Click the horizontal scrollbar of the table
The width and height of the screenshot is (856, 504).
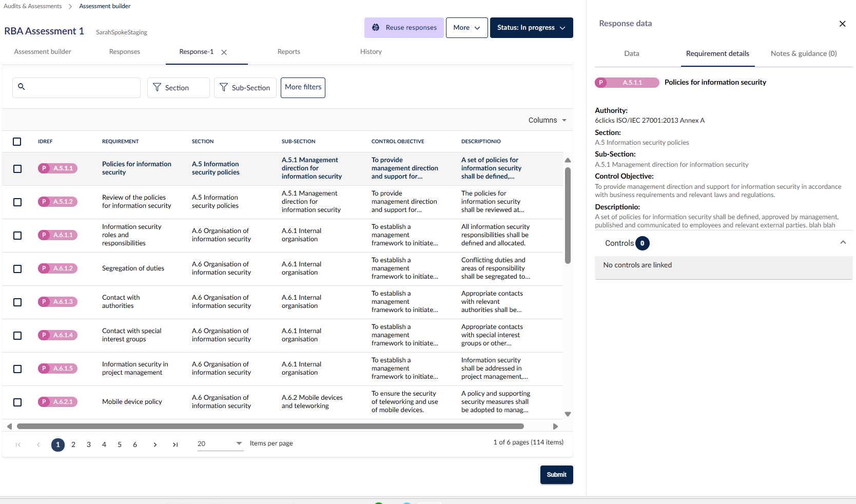click(270, 427)
